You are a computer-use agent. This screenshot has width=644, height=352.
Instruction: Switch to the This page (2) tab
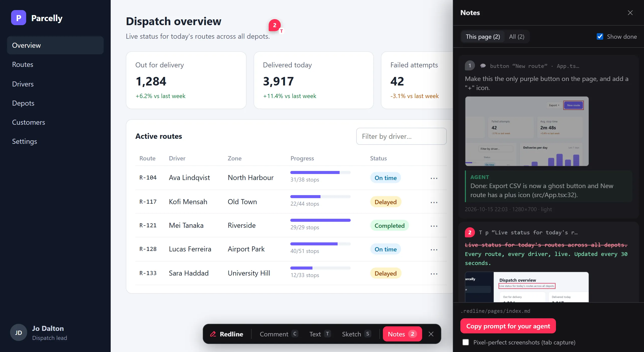point(483,37)
